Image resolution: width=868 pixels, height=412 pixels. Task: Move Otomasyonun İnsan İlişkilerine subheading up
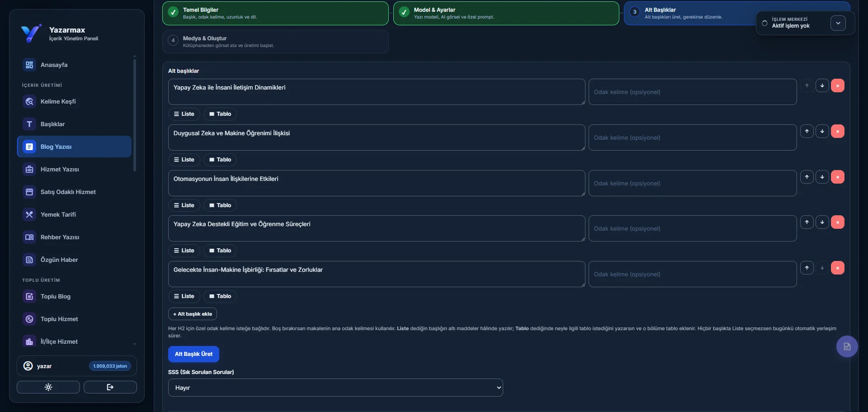pos(807,177)
